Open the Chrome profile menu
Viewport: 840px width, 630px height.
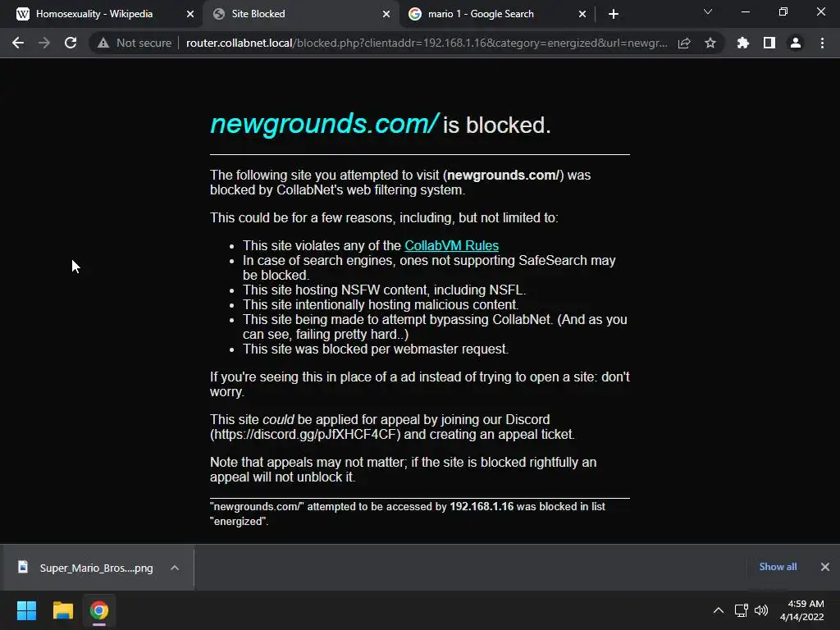pyautogui.click(x=796, y=43)
